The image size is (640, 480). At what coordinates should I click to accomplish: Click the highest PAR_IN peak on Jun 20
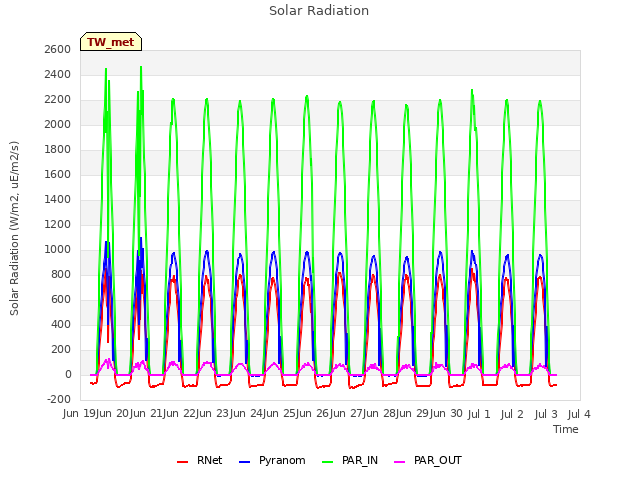coord(141,67)
